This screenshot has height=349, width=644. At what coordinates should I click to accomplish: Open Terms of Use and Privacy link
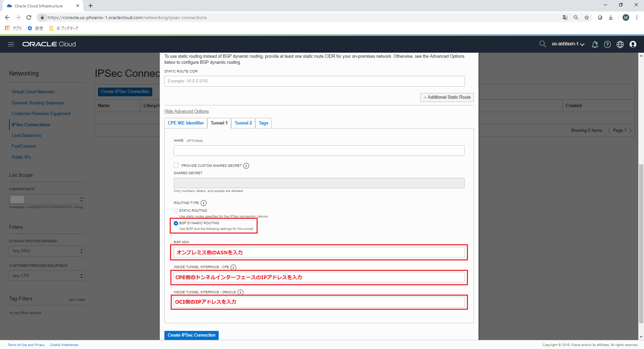pyautogui.click(x=26, y=345)
